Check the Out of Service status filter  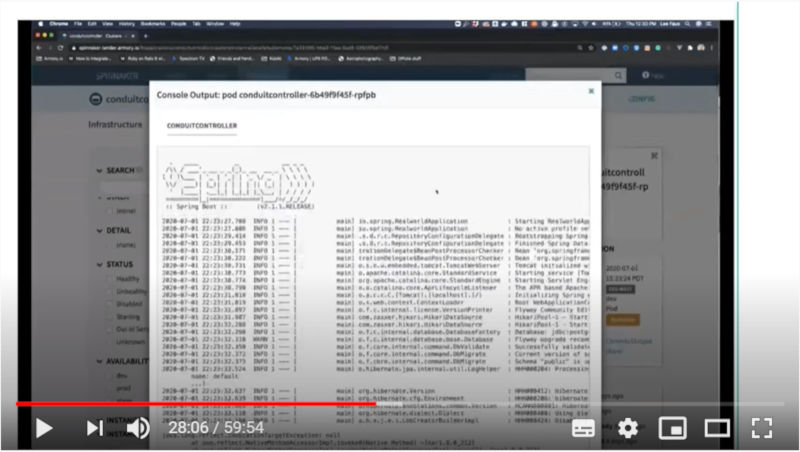tap(110, 330)
